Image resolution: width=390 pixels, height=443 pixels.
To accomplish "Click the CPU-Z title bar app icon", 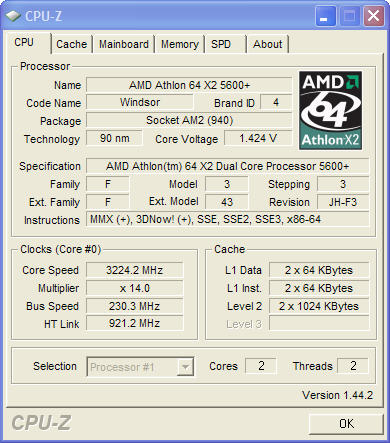I will pyautogui.click(x=13, y=16).
